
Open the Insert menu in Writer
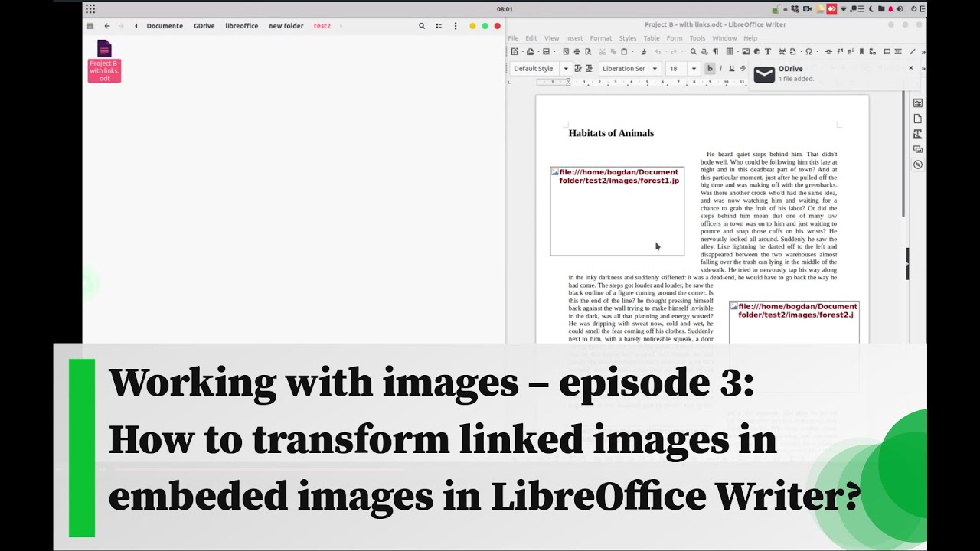pos(574,38)
